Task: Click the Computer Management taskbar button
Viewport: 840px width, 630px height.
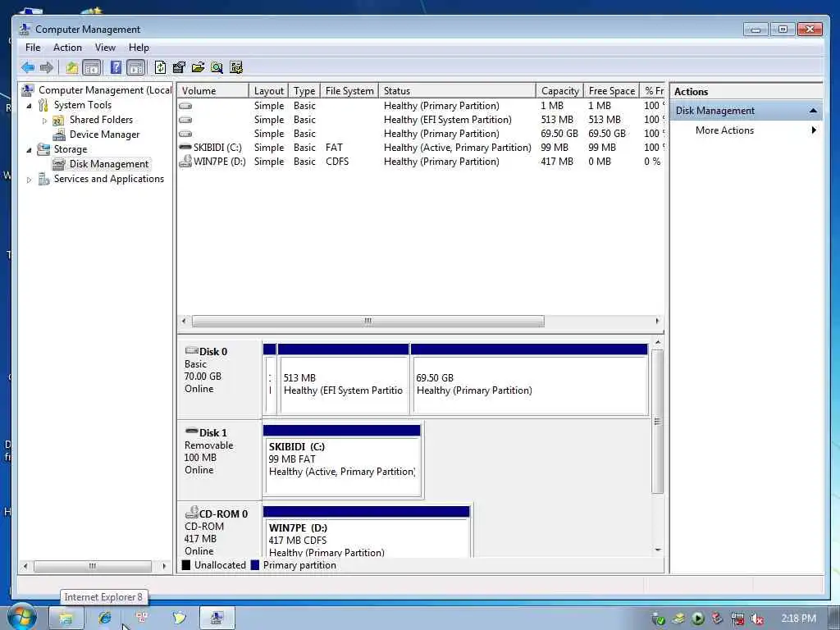Action: (x=217, y=619)
